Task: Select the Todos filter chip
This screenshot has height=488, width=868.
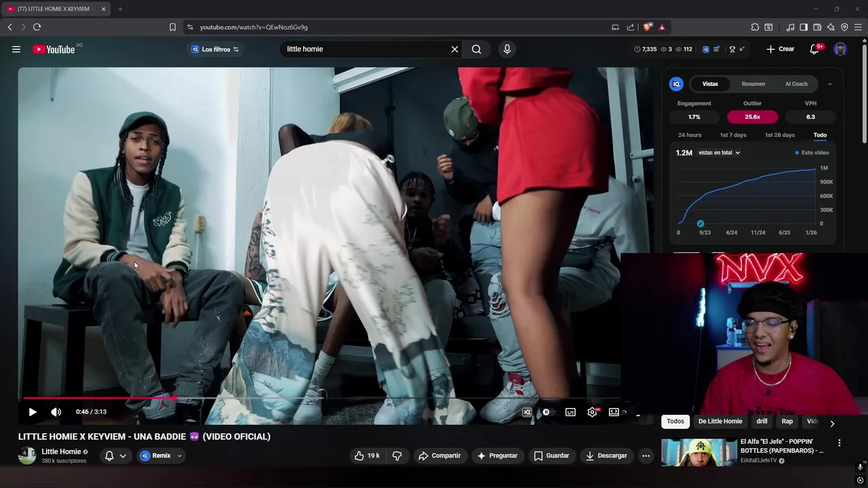Action: click(x=675, y=421)
